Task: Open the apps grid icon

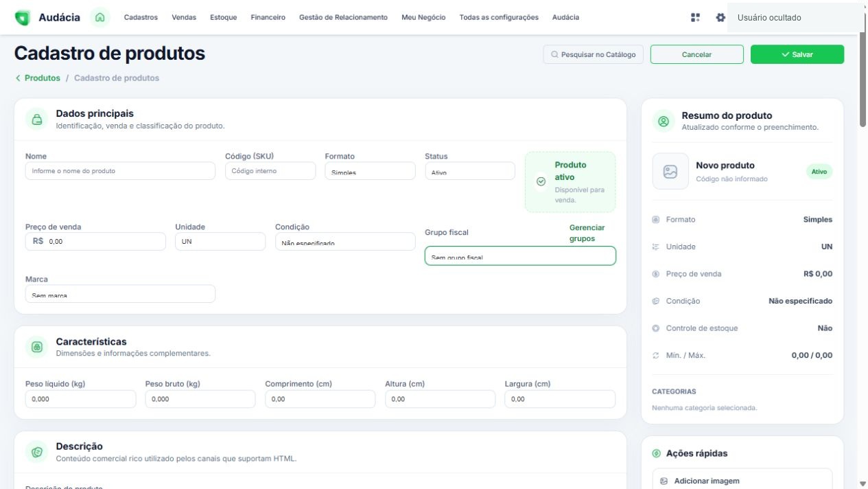Action: pos(695,17)
